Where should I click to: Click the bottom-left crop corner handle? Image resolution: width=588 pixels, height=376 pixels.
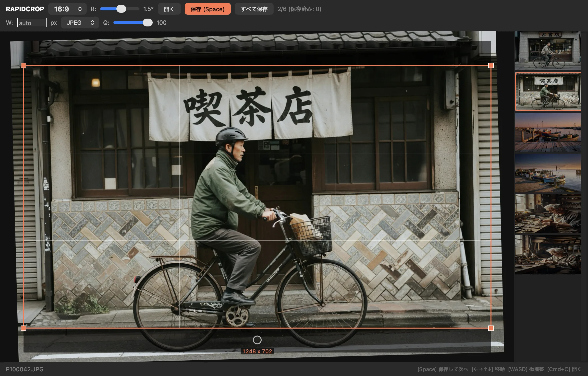point(24,328)
